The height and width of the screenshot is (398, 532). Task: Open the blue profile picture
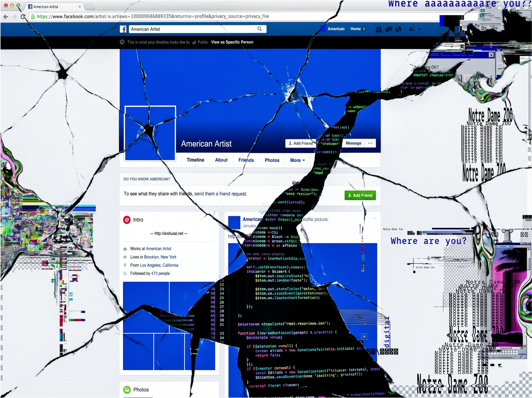tap(150, 133)
